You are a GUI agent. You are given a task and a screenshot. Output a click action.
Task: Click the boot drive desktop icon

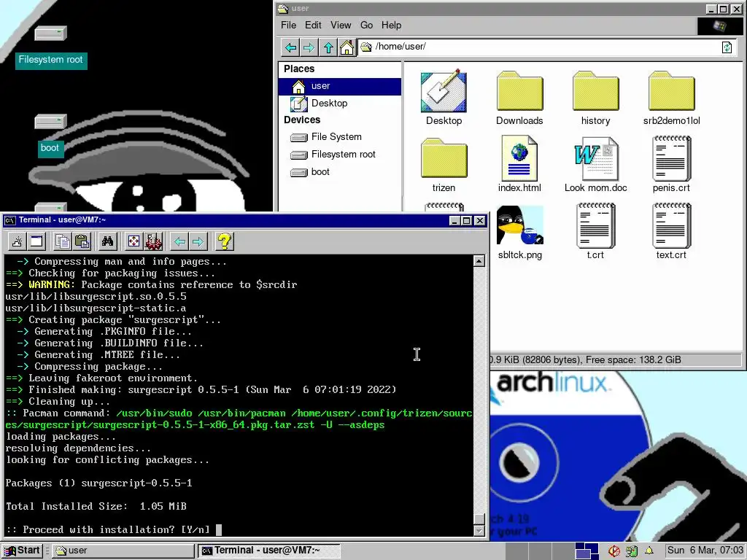[50, 135]
